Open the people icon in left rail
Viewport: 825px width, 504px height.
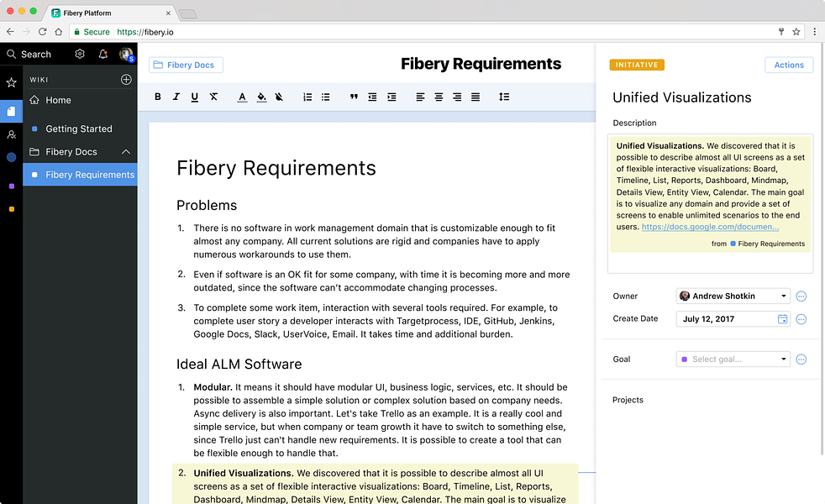[11, 134]
